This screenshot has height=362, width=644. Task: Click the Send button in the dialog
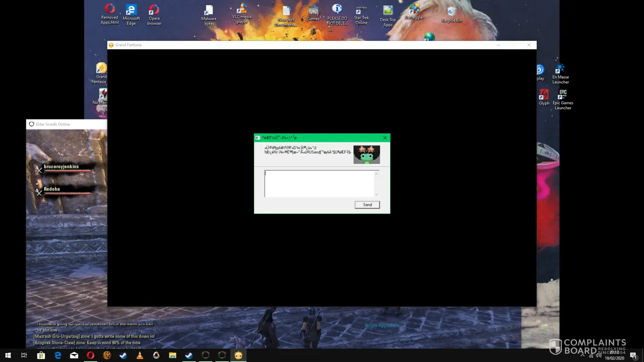coord(367,205)
